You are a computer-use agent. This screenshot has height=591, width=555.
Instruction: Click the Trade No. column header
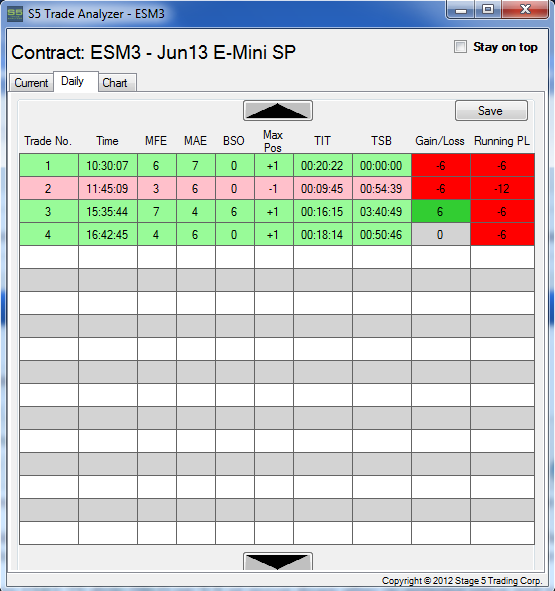pyautogui.click(x=48, y=141)
